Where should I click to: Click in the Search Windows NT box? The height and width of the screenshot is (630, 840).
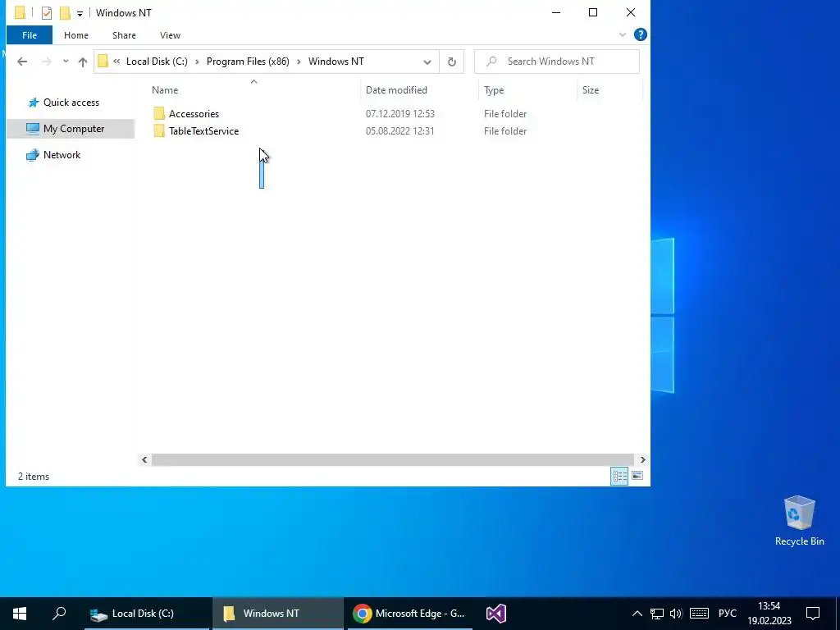(557, 62)
